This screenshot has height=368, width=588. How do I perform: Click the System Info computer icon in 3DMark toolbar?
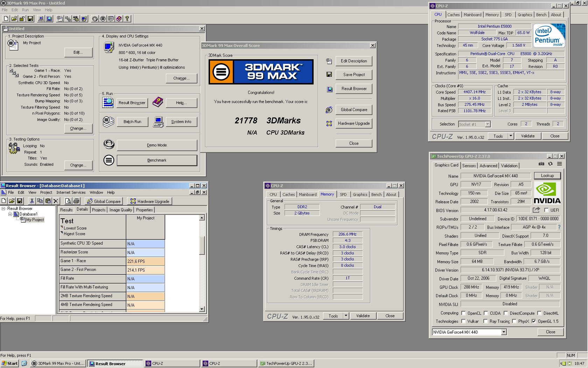[41, 19]
